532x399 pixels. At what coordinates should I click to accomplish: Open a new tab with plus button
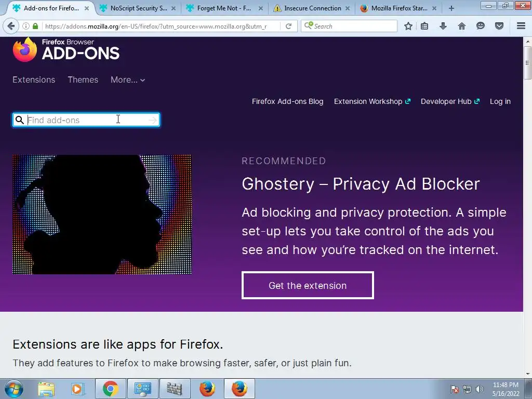point(451,8)
